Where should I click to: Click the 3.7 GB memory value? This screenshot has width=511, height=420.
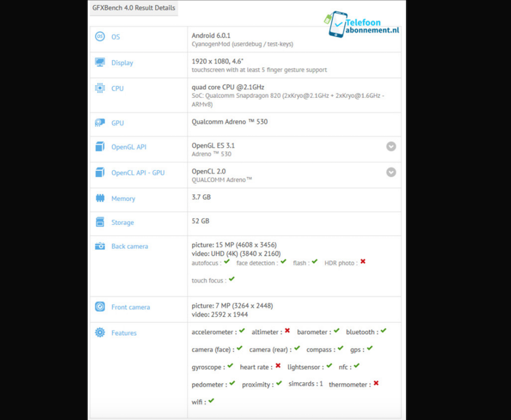click(x=201, y=197)
